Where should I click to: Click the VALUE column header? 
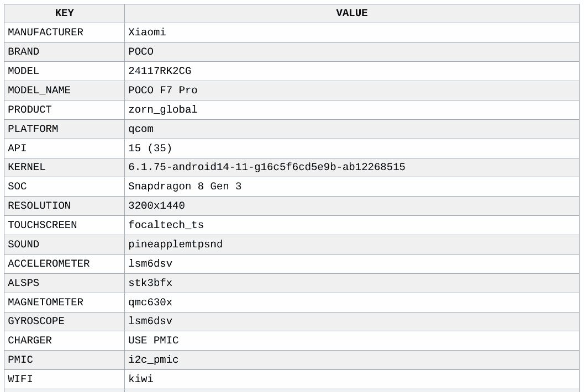coord(351,13)
